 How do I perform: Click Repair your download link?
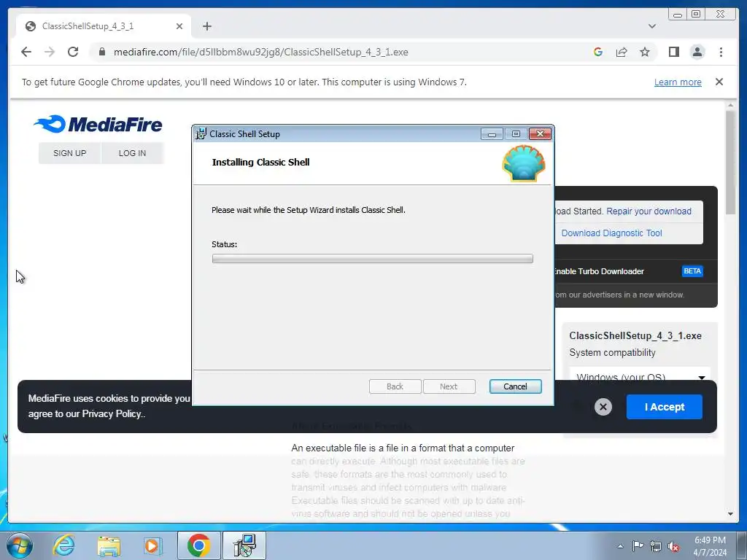[649, 211]
